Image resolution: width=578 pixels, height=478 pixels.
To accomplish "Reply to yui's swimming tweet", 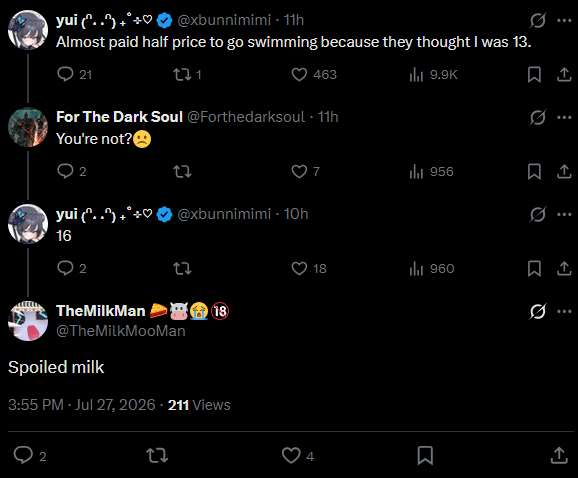I will point(65,74).
